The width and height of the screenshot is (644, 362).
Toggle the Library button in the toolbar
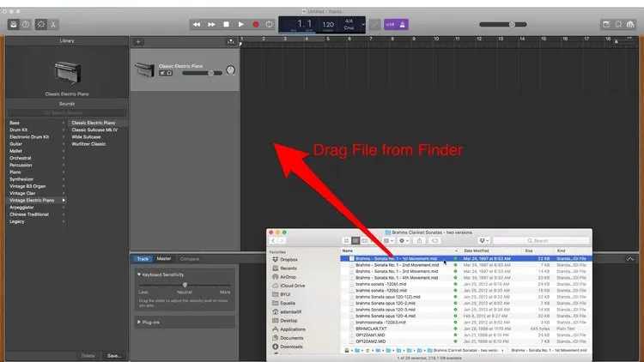point(14,25)
